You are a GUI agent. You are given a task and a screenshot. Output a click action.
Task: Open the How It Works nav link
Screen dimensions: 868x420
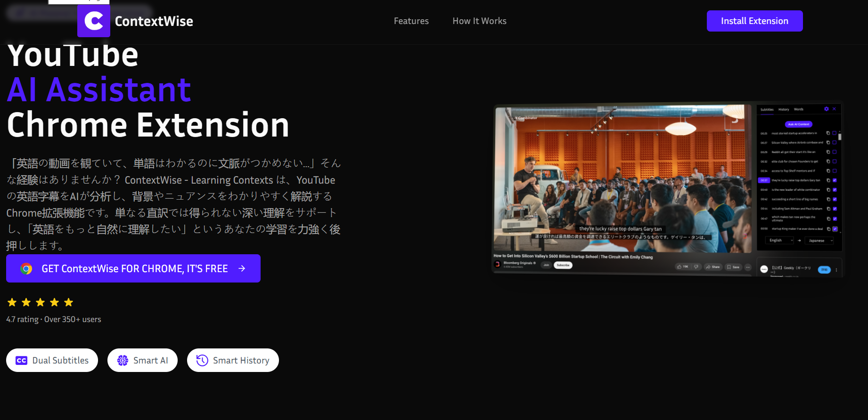pyautogui.click(x=479, y=21)
